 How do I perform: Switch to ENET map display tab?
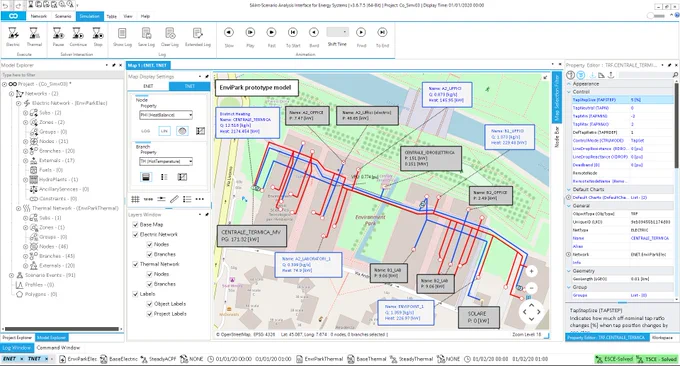tap(148, 86)
